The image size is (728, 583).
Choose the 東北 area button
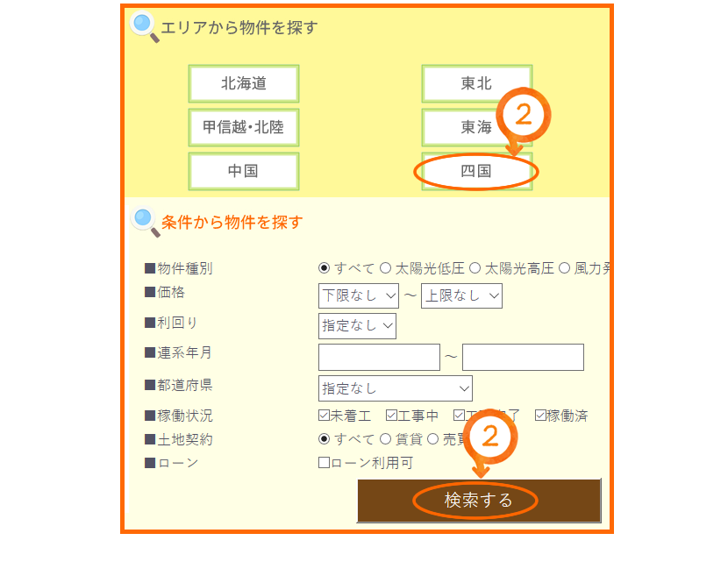tap(477, 83)
